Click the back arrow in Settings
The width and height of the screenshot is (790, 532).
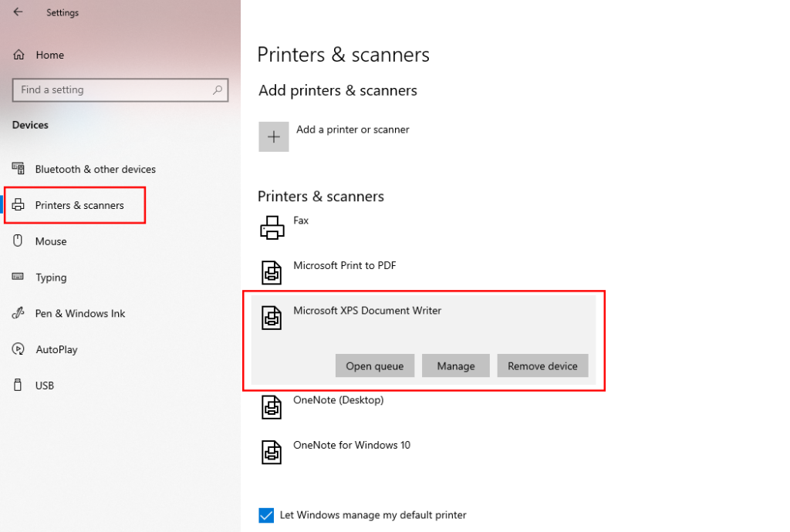[x=18, y=12]
